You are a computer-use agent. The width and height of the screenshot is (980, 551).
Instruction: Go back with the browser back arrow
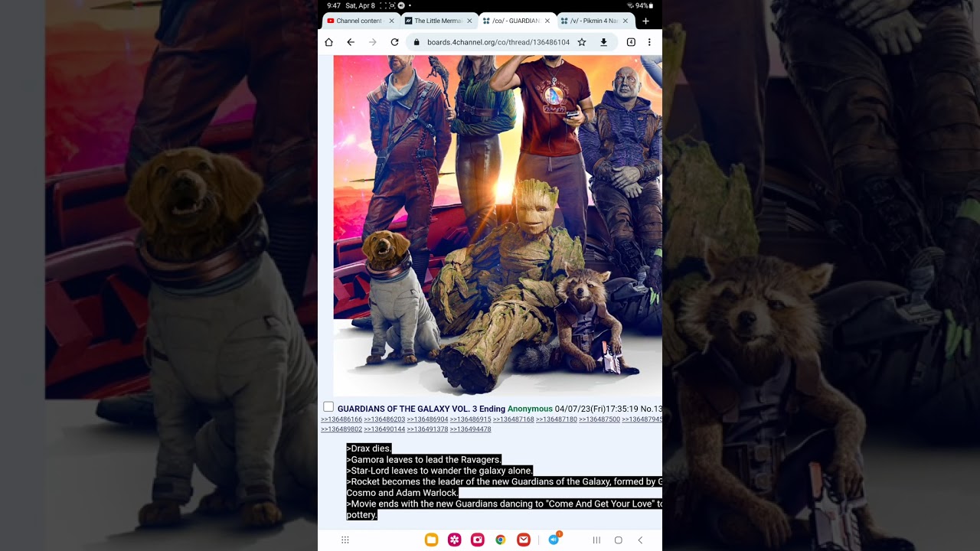351,42
